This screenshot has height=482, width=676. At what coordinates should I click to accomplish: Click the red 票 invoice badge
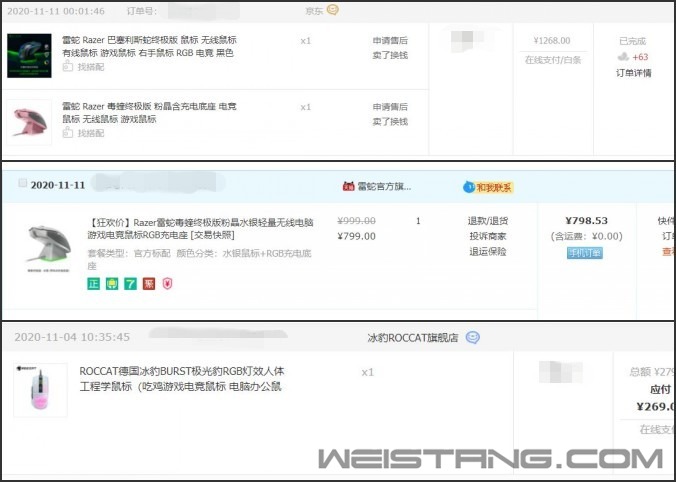click(x=149, y=284)
